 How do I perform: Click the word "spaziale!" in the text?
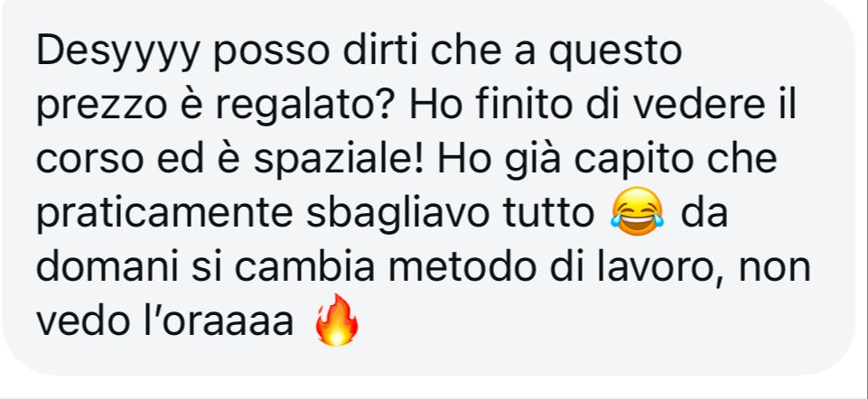[x=340, y=160]
